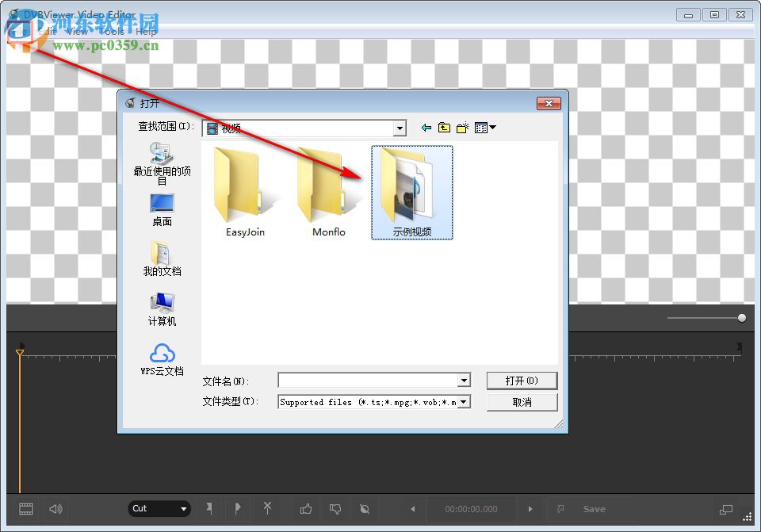
Task: Click the 取消 cancel button
Action: click(522, 402)
